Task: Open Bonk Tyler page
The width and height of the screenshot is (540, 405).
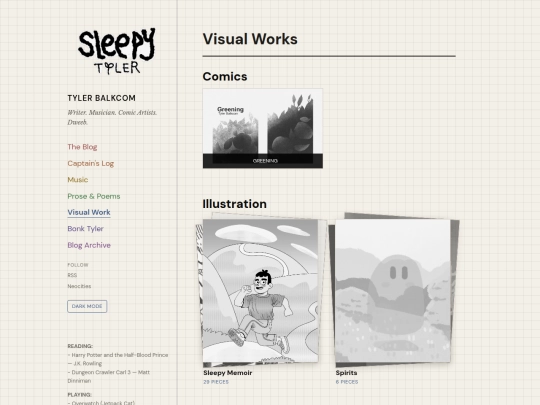Action: click(x=85, y=229)
